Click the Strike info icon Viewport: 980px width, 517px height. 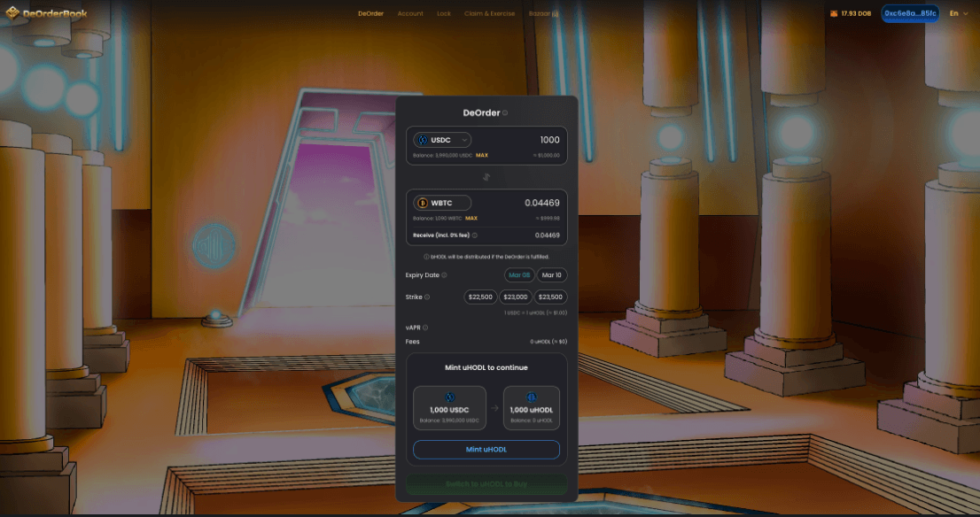pos(427,297)
